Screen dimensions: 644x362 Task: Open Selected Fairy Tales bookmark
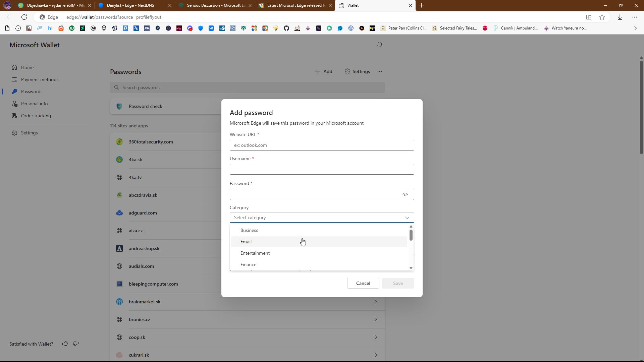click(x=454, y=28)
